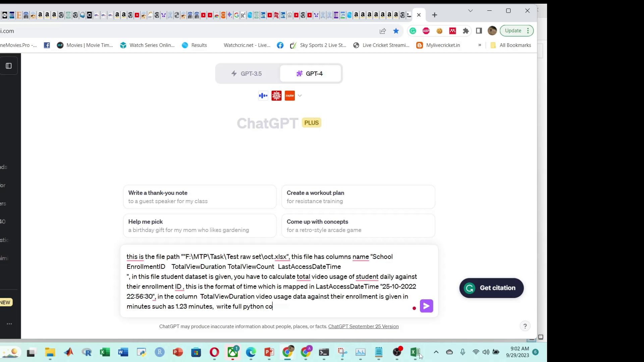This screenshot has height=362, width=644.
Task: Open the tab search dropdown arrow
Action: (471, 11)
